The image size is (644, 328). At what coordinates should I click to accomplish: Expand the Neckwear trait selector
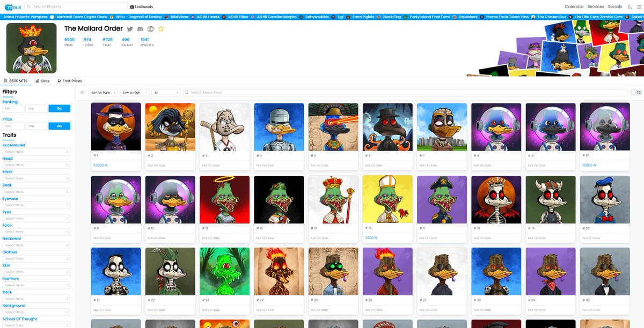click(x=36, y=245)
